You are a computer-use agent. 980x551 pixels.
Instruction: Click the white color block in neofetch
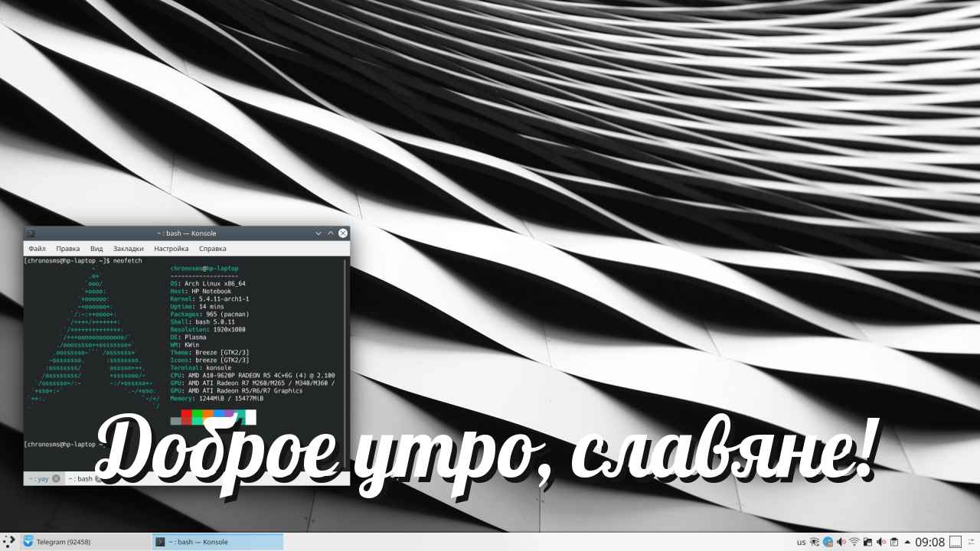click(x=250, y=417)
